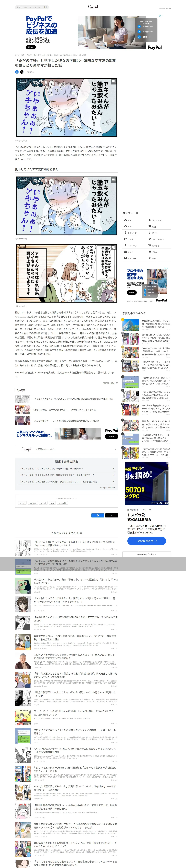Viewport: 186px width, 868px height.
Task: Open 恋愛 breadcrumb link
Action: point(23,55)
